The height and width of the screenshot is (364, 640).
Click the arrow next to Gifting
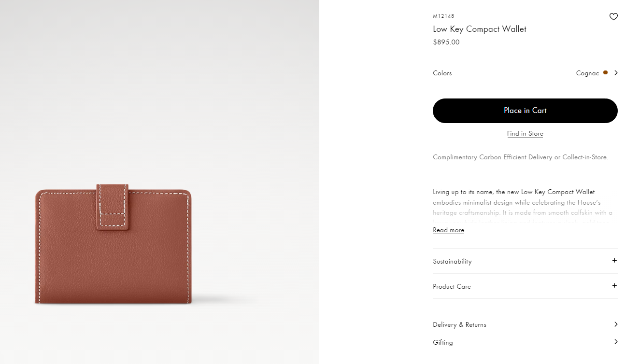pos(616,342)
